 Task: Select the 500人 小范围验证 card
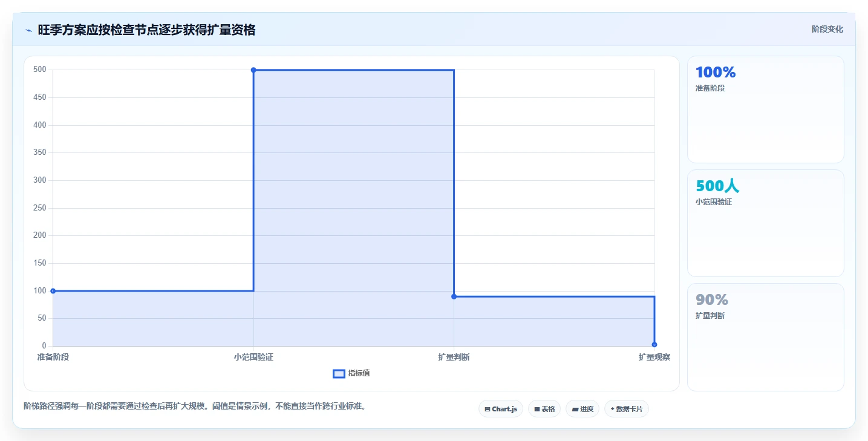765,223
